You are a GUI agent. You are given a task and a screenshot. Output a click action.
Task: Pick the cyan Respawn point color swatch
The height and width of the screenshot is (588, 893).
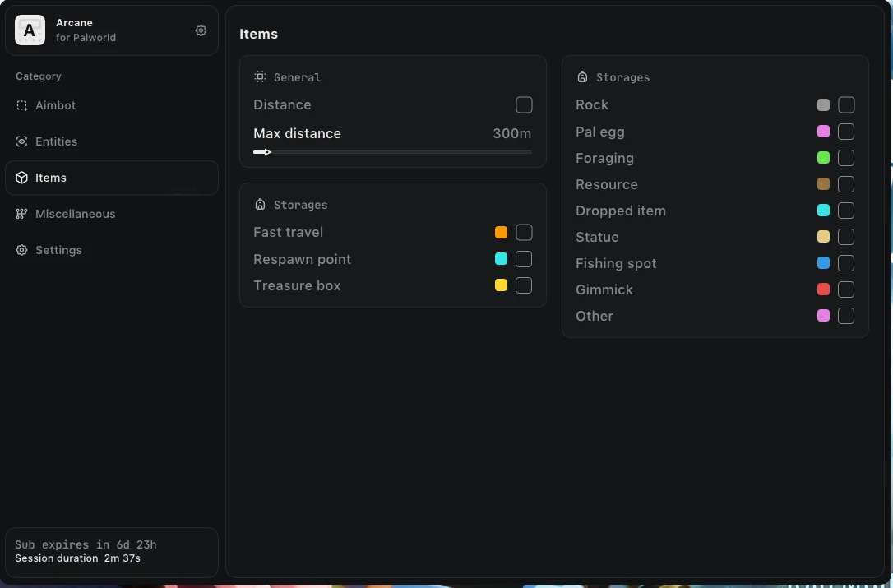(x=501, y=259)
